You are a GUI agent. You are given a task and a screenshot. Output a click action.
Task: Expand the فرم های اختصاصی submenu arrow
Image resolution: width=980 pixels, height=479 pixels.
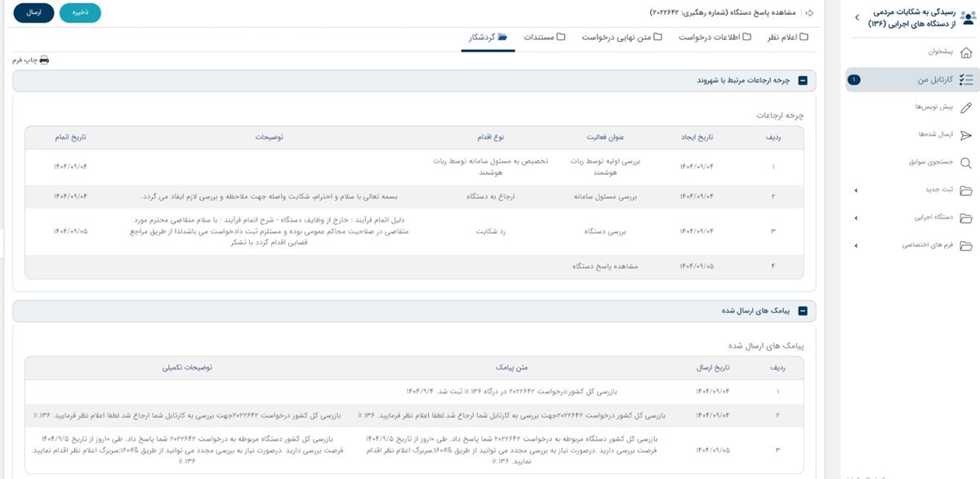pyautogui.click(x=856, y=245)
